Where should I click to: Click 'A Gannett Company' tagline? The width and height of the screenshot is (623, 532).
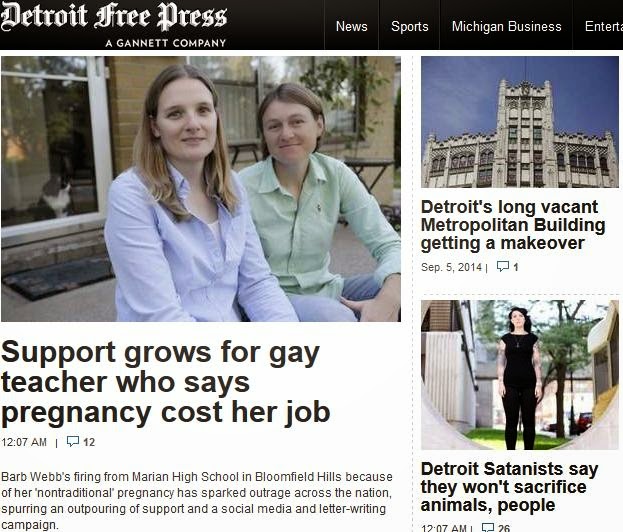click(x=166, y=43)
